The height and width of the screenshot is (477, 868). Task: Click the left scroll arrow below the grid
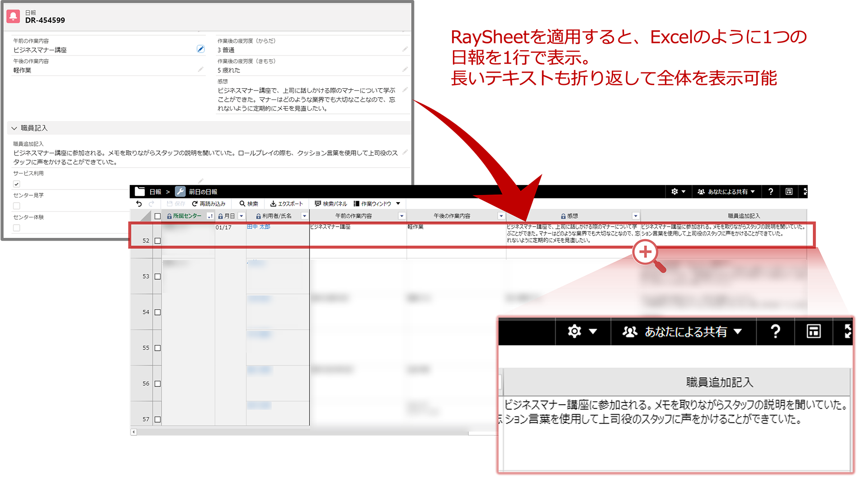click(134, 432)
